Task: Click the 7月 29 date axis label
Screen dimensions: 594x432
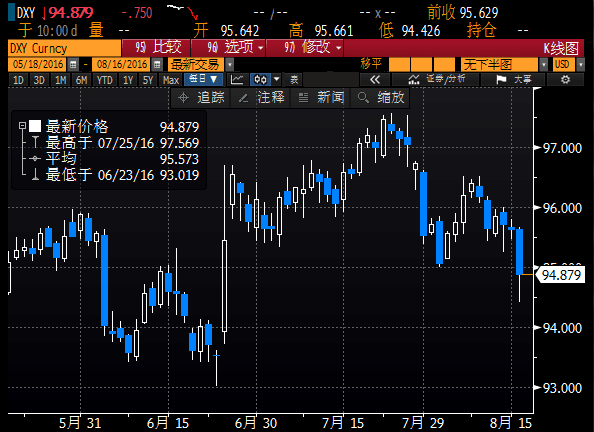Action: coord(423,423)
